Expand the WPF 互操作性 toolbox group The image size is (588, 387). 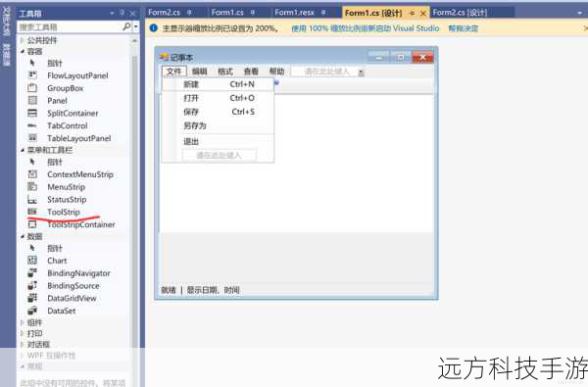(x=23, y=355)
